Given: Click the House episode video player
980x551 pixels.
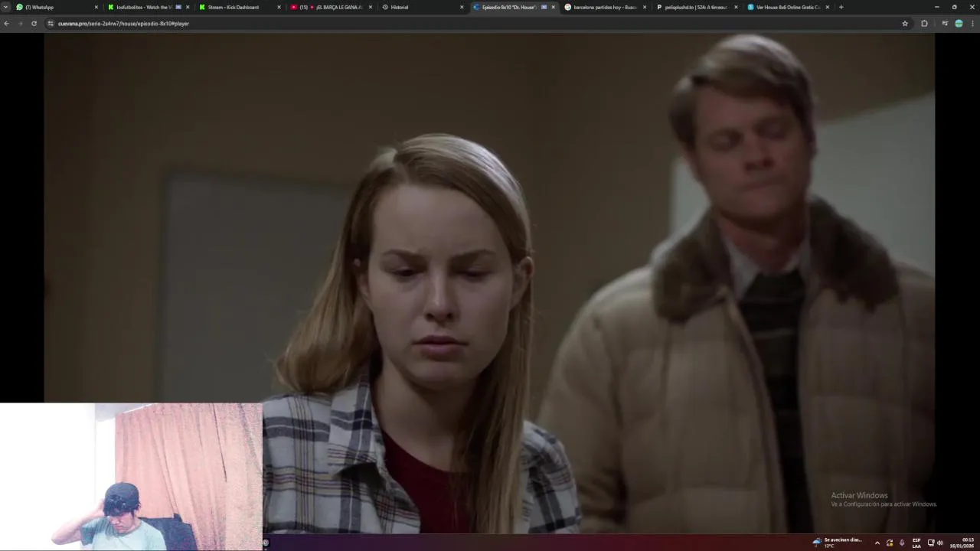Looking at the screenshot, I should coord(489,282).
